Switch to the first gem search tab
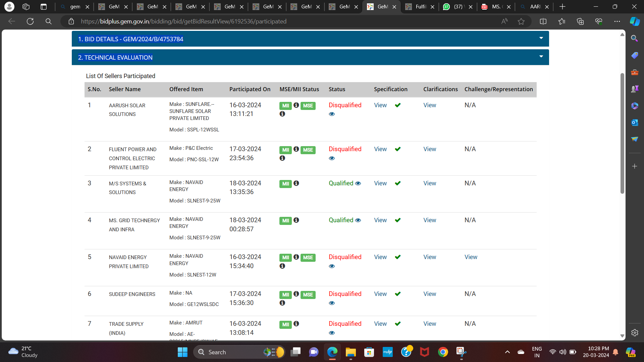This screenshot has width=644, height=362. [74, 7]
